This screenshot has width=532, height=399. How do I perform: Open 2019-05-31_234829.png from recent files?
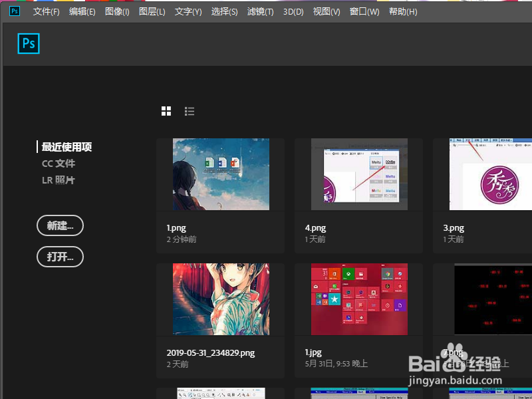click(220, 298)
